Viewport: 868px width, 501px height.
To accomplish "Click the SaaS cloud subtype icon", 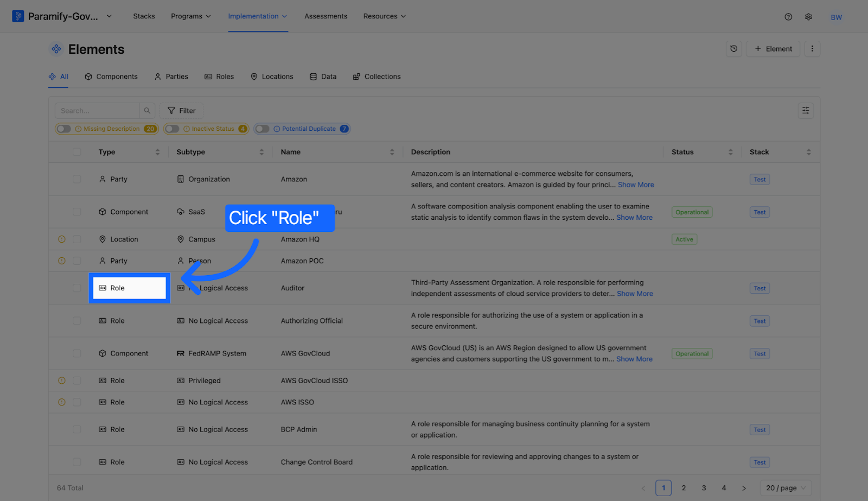I will pyautogui.click(x=181, y=212).
